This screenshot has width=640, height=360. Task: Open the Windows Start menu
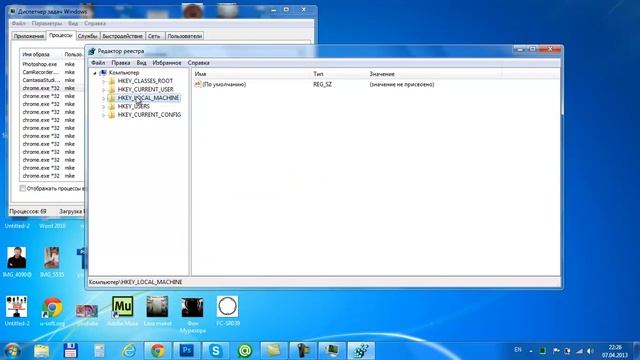click(12, 351)
